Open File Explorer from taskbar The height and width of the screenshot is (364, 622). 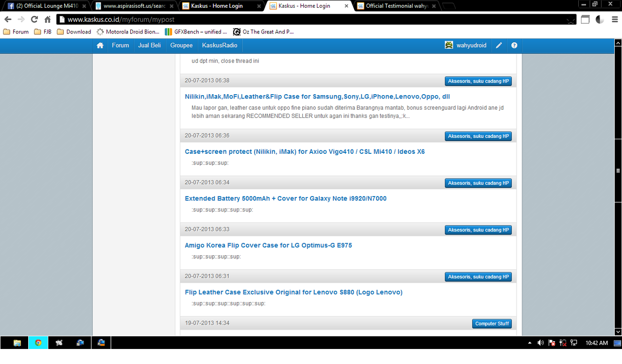(17, 343)
